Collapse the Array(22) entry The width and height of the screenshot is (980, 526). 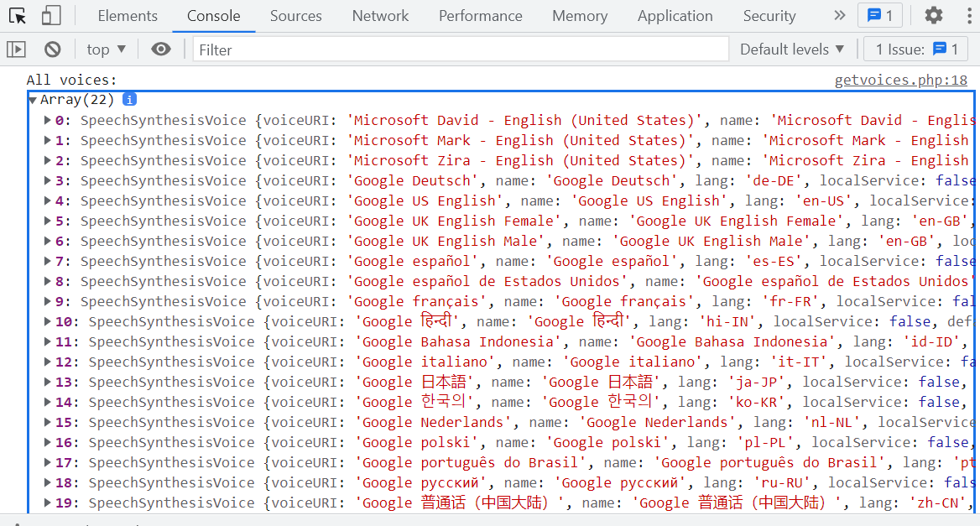point(33,100)
